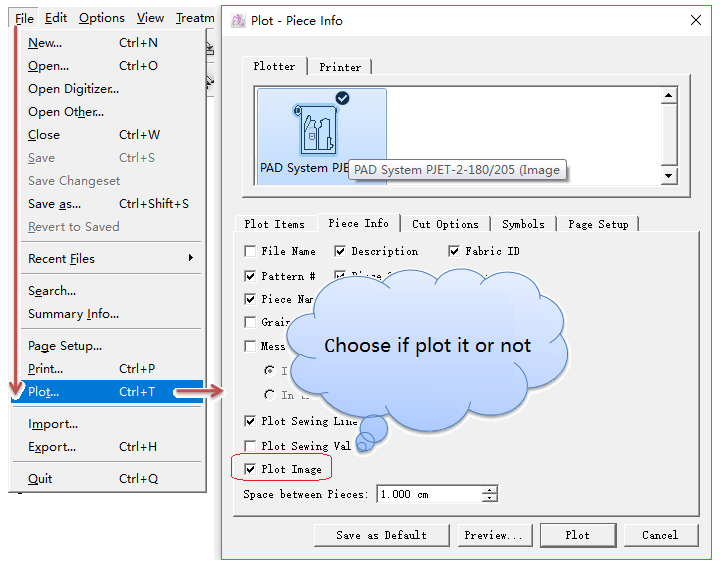Increase the Space between Pieces value
The width and height of the screenshot is (720, 569).
(489, 490)
